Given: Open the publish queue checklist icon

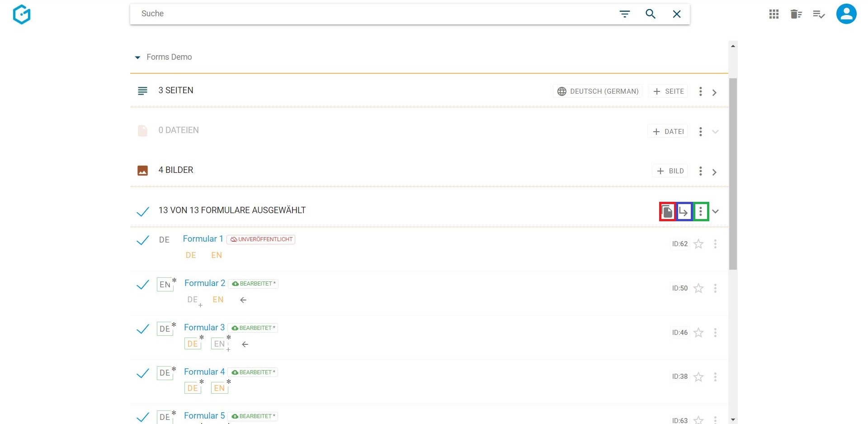Looking at the screenshot, I should coord(819,14).
